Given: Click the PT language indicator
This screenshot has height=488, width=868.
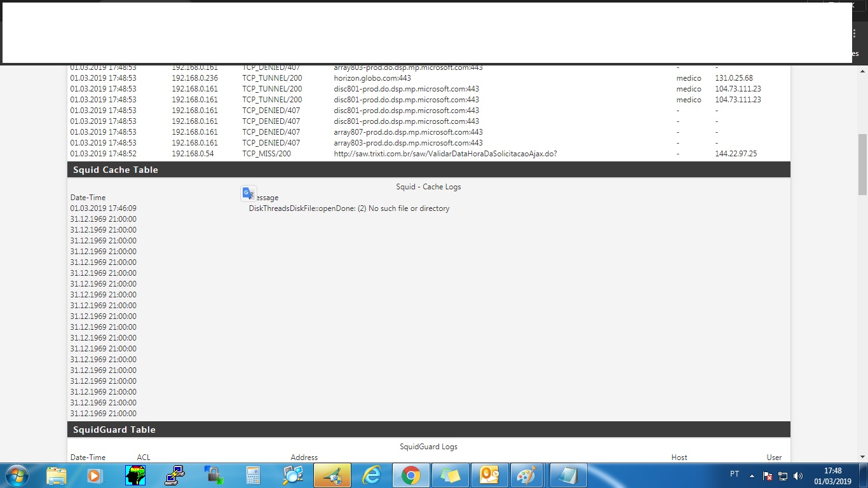Looking at the screenshot, I should click(x=735, y=475).
